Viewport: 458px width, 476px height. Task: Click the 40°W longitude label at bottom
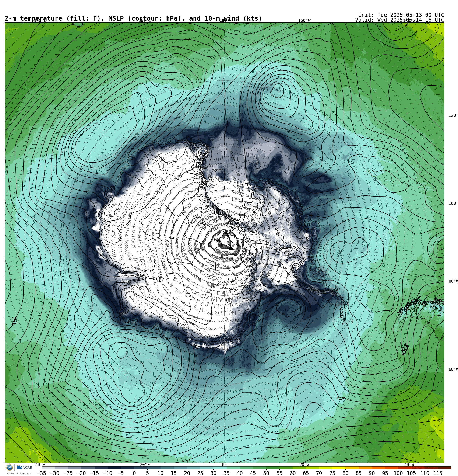click(x=409, y=465)
